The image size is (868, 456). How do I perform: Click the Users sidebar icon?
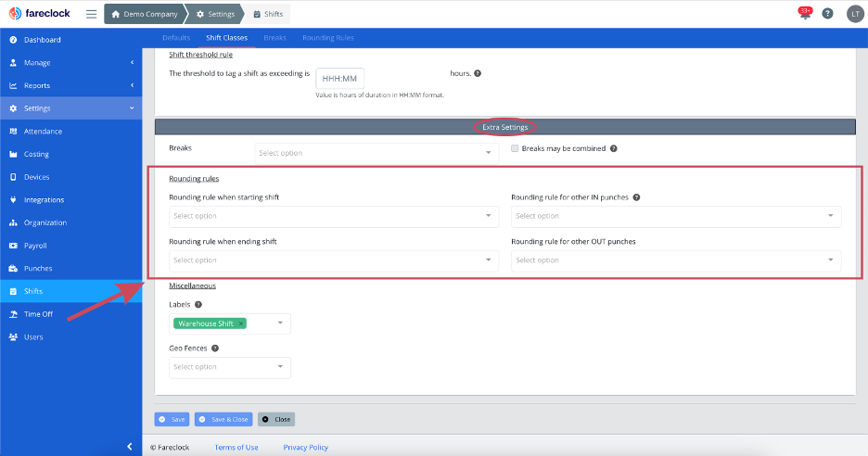tap(13, 337)
